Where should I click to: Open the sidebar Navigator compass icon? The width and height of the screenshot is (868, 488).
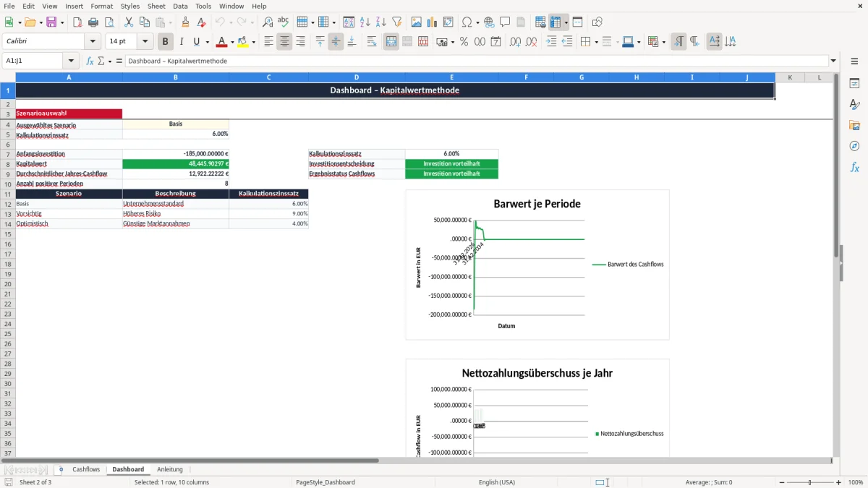854,146
